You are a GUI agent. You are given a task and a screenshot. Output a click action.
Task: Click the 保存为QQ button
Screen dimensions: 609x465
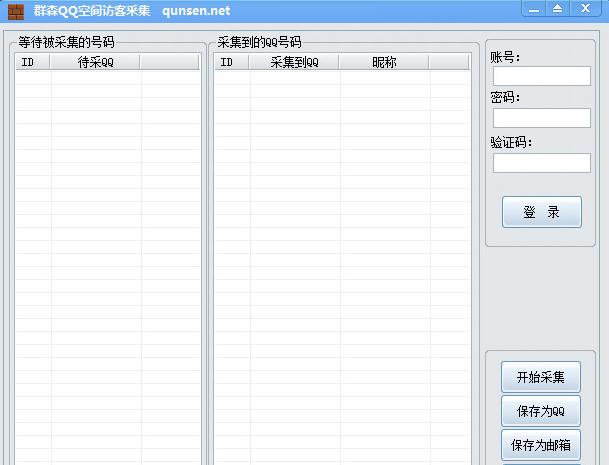click(540, 411)
